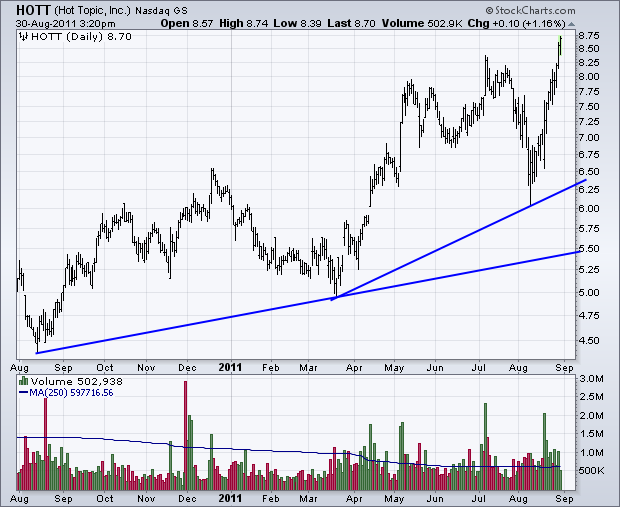This screenshot has height=507, width=620.
Task: Click the bold 2011 label under price chart
Action: (230, 367)
